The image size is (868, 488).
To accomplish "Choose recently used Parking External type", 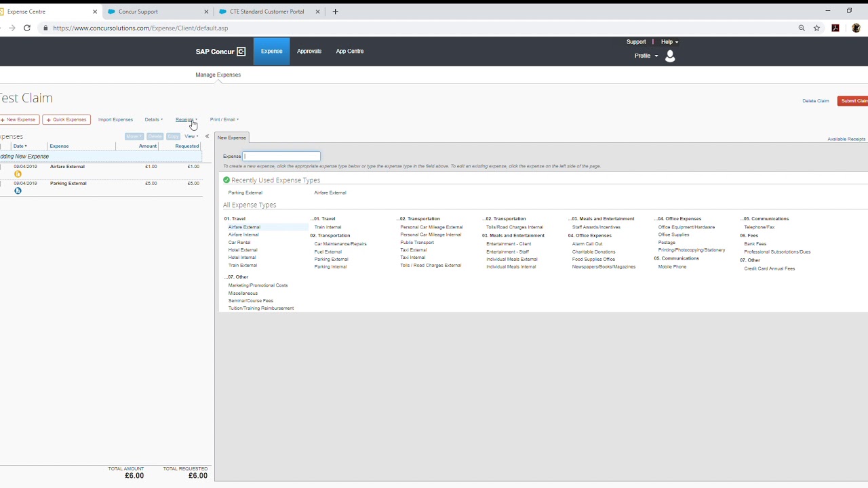I will pyautogui.click(x=245, y=192).
